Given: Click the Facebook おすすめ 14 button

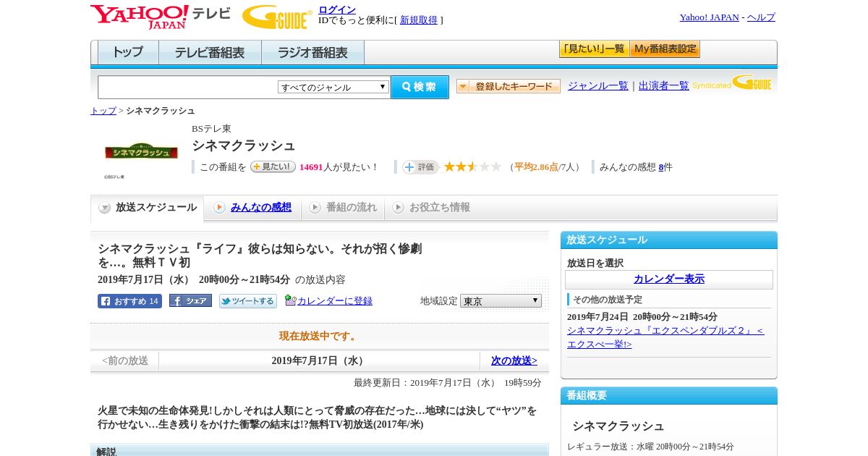Looking at the screenshot, I should [129, 301].
